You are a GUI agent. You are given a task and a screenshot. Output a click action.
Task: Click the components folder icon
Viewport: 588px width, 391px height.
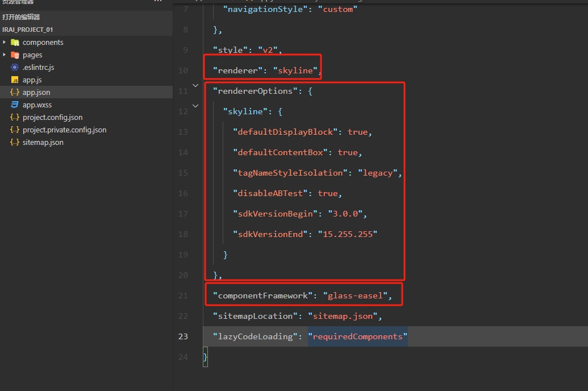click(15, 43)
